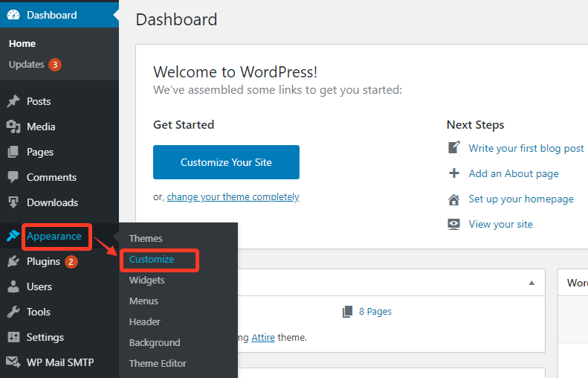Click the Comments speech bubble icon
Viewport: 588px width, 378px height.
(x=13, y=177)
